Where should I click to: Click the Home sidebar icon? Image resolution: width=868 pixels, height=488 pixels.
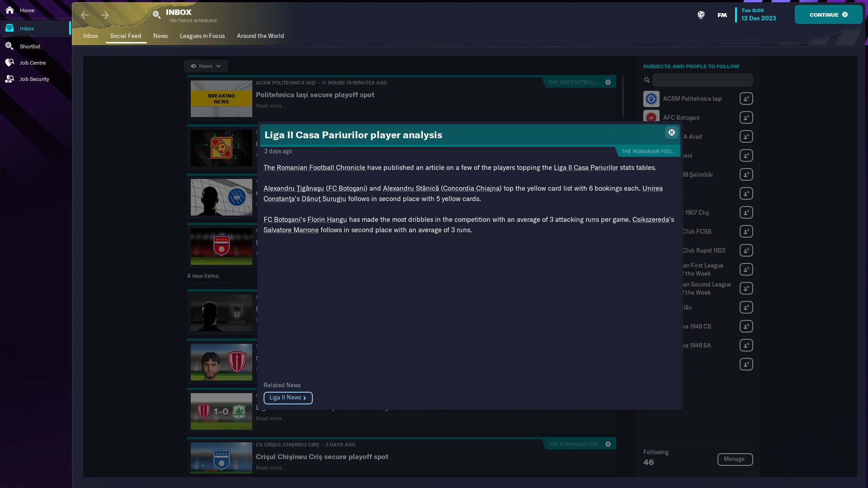(9, 10)
